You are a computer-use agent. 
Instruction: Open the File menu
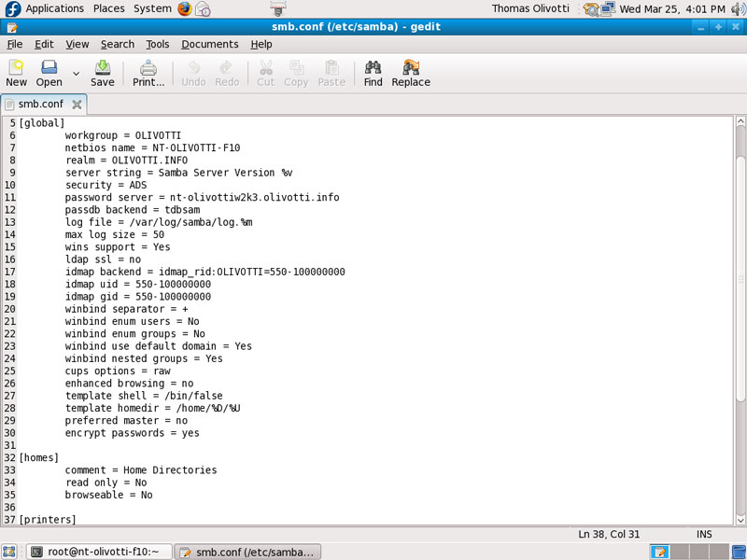click(x=15, y=44)
